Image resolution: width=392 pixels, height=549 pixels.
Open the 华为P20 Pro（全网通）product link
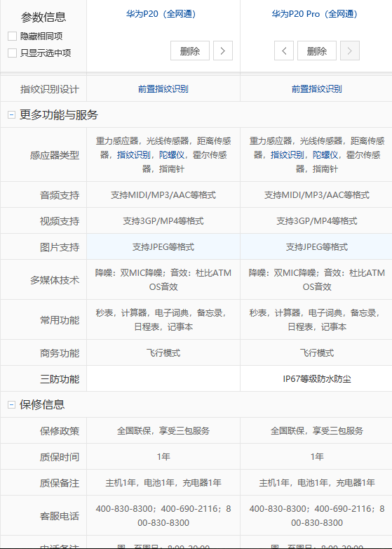(314, 14)
